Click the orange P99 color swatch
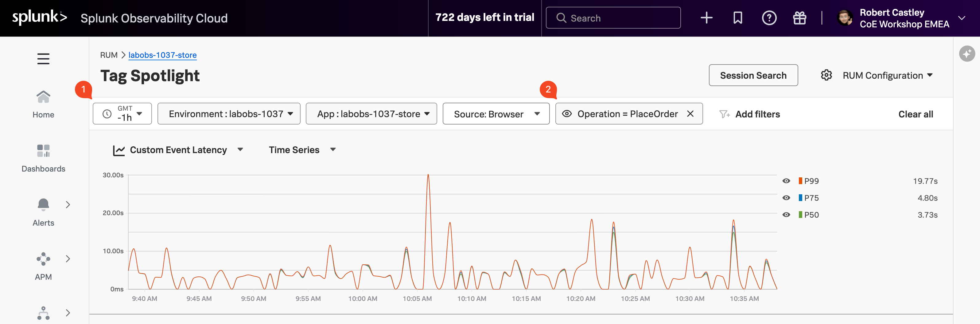This screenshot has width=980, height=324. 800,181
